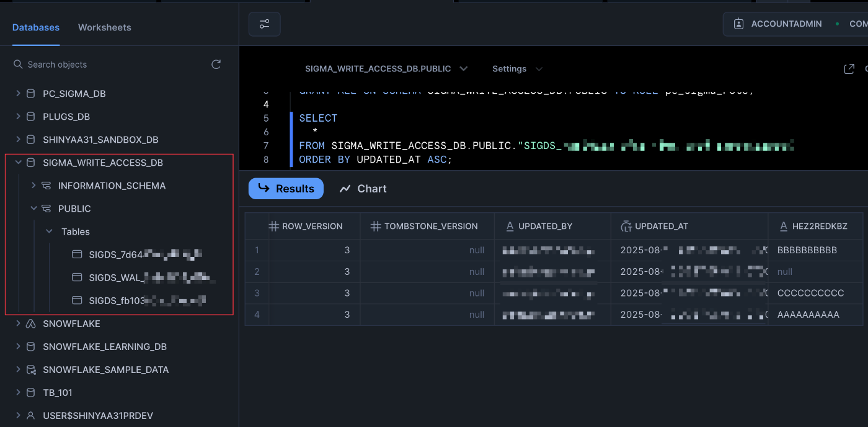Expand the SNOWFLAKE database
Screen dimensions: 868x427
point(18,324)
